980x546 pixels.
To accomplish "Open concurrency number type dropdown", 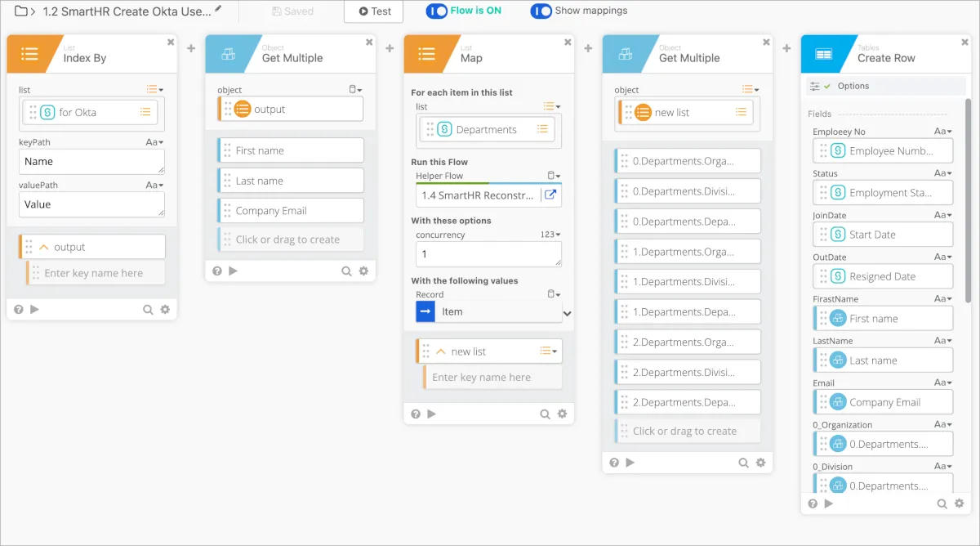I will tap(551, 235).
